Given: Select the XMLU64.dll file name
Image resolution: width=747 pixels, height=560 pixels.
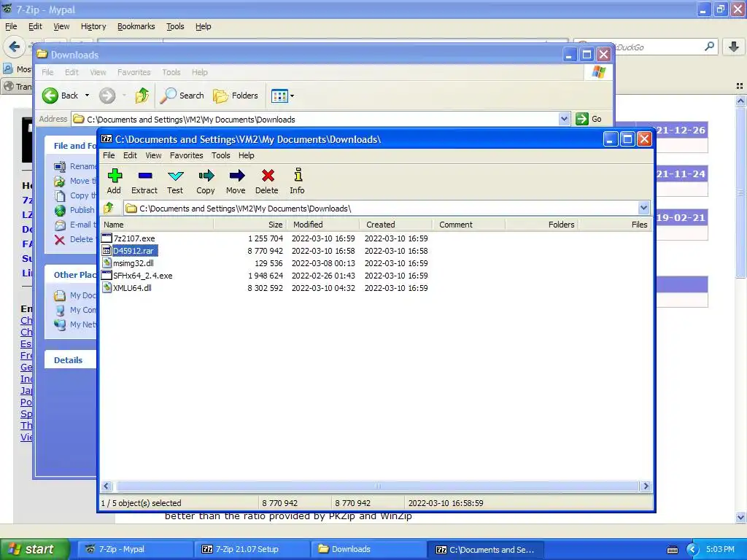Looking at the screenshot, I should click(133, 287).
